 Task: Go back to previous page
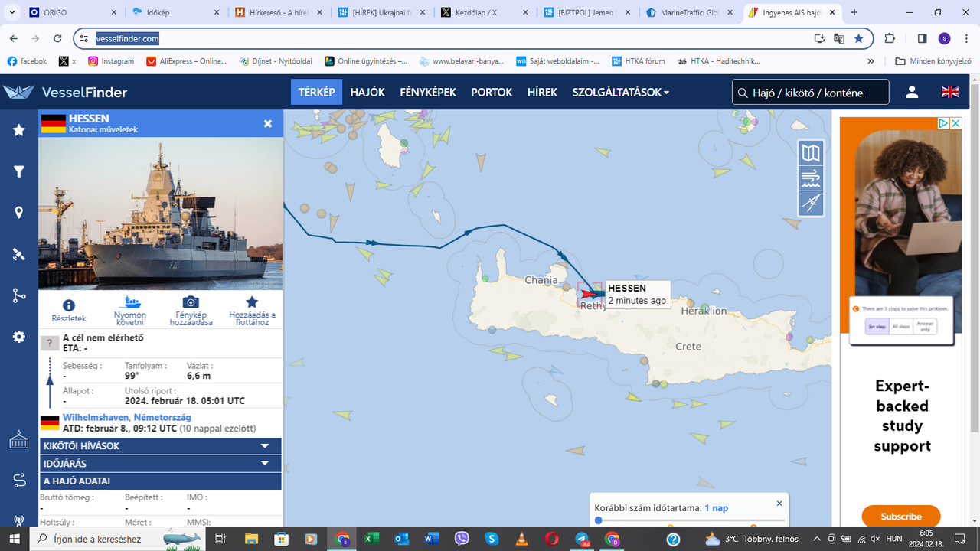tap(14, 38)
